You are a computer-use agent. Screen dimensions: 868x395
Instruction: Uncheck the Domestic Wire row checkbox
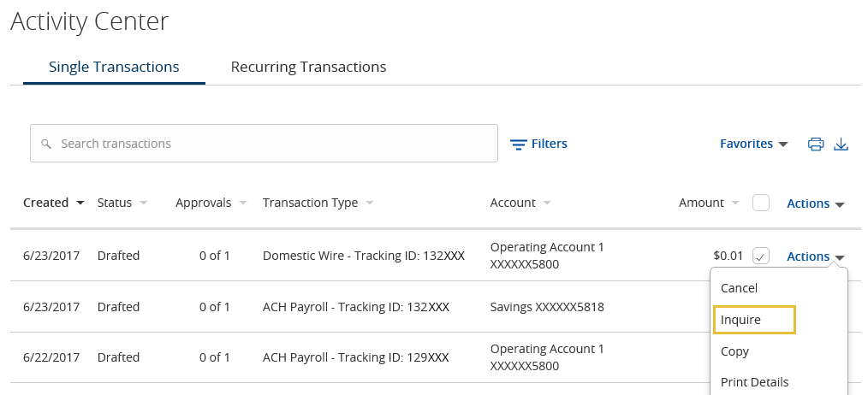(x=761, y=256)
